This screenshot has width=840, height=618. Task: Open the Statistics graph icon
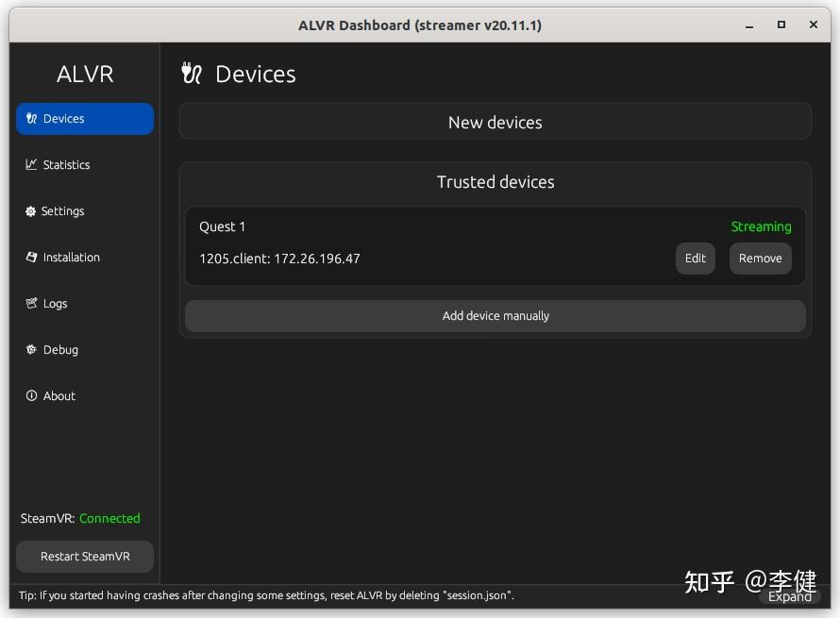30,164
